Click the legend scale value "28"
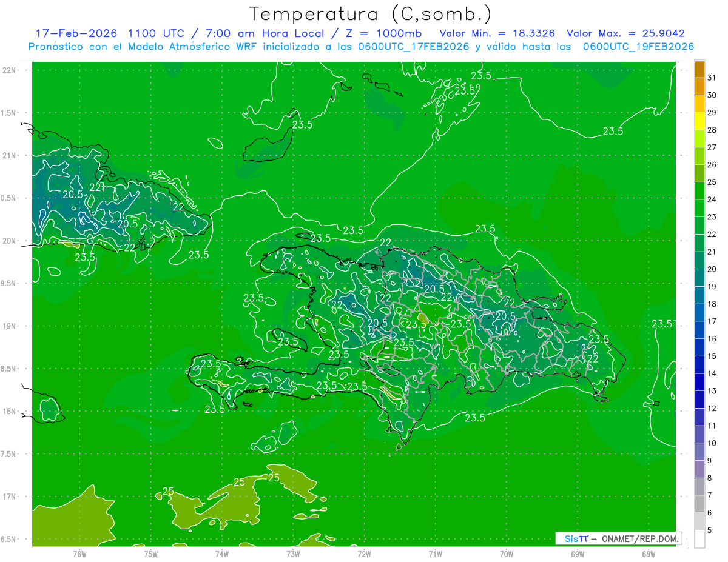Screen dimensions: 728x562 712,130
